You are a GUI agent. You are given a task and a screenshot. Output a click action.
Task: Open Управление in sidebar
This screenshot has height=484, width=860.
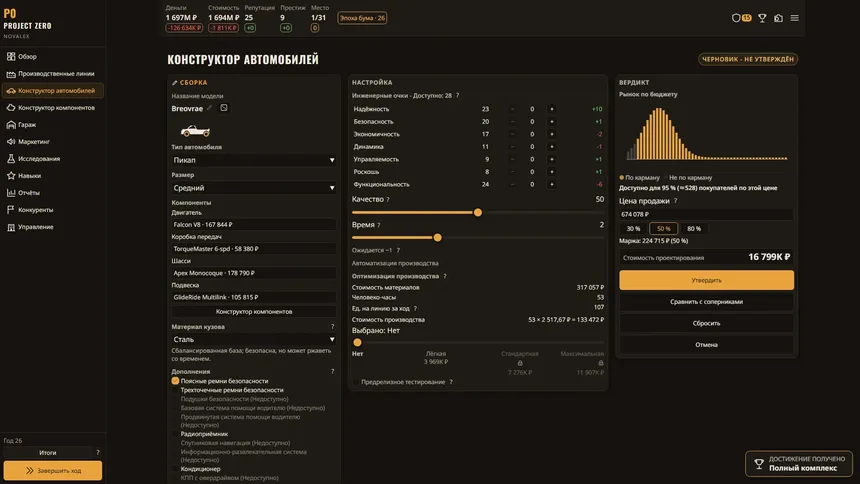pyautogui.click(x=53, y=227)
